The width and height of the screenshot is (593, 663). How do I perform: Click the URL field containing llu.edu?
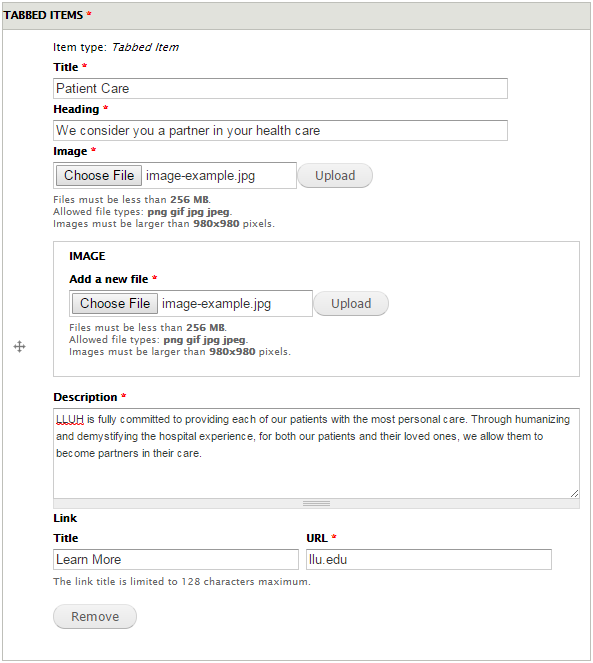pyautogui.click(x=429, y=559)
